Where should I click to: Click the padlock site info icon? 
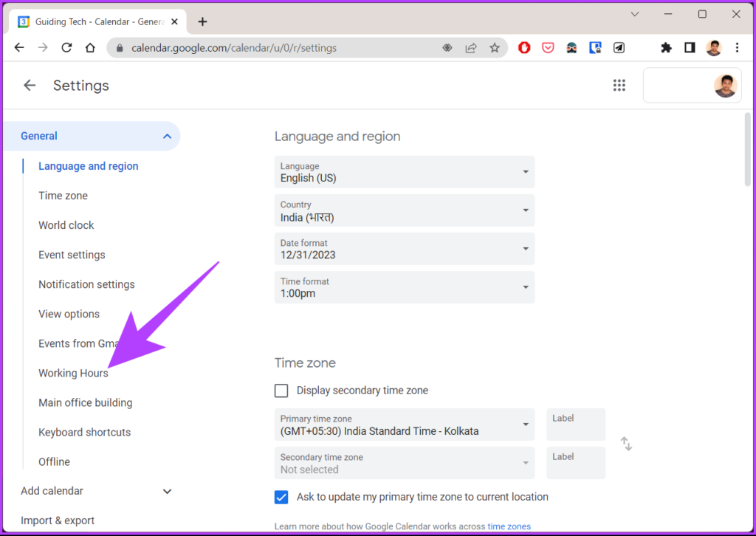(120, 48)
